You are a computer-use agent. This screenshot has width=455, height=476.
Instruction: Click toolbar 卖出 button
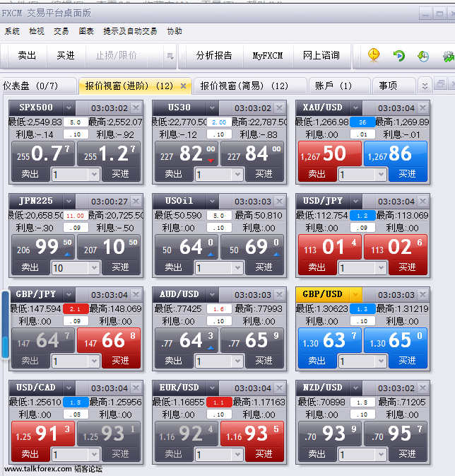pyautogui.click(x=27, y=56)
